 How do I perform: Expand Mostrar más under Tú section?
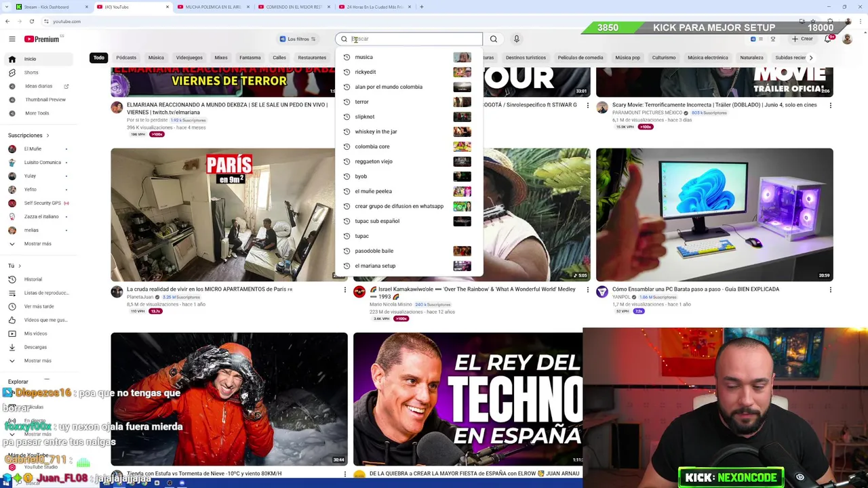pos(37,361)
